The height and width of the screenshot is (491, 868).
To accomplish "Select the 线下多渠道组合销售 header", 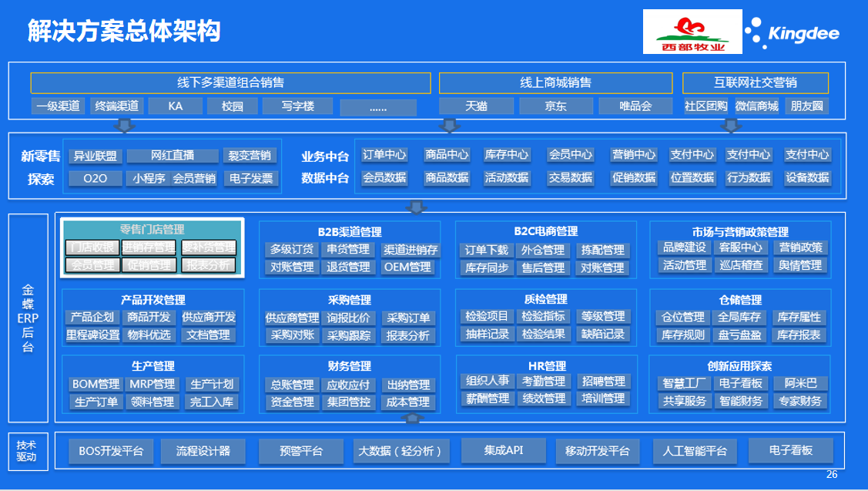I will pos(230,82).
